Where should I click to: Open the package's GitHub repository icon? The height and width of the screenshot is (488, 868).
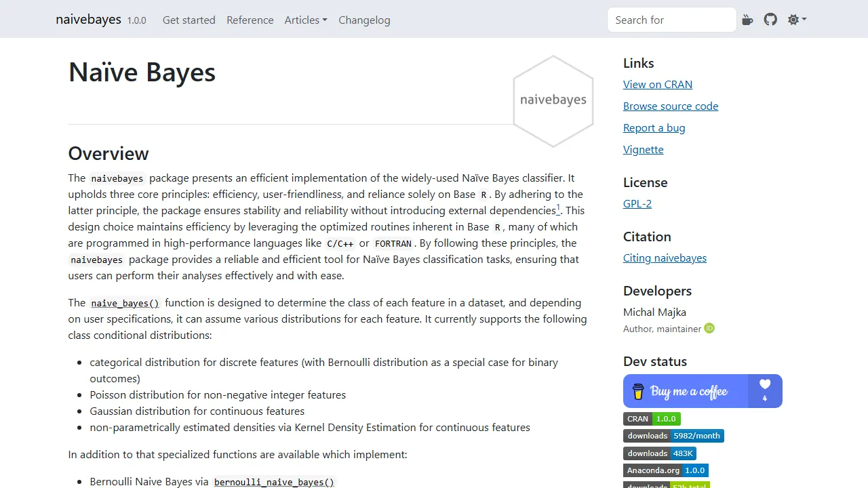tap(770, 20)
